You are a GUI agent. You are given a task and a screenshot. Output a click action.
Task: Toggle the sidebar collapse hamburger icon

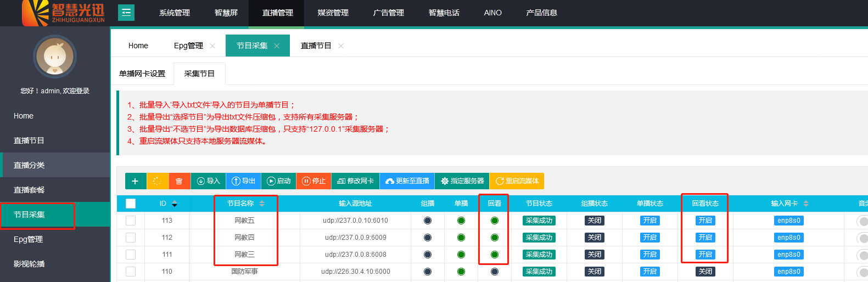[126, 12]
